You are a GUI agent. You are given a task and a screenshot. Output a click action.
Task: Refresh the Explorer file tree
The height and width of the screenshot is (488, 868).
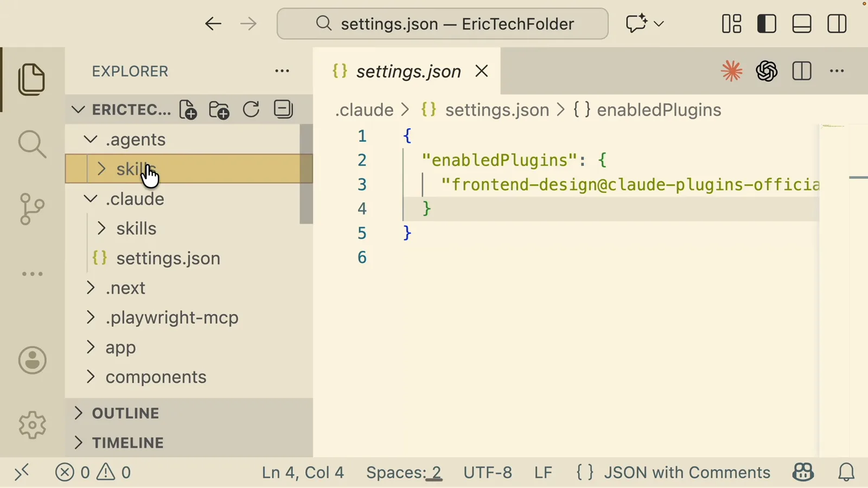251,110
